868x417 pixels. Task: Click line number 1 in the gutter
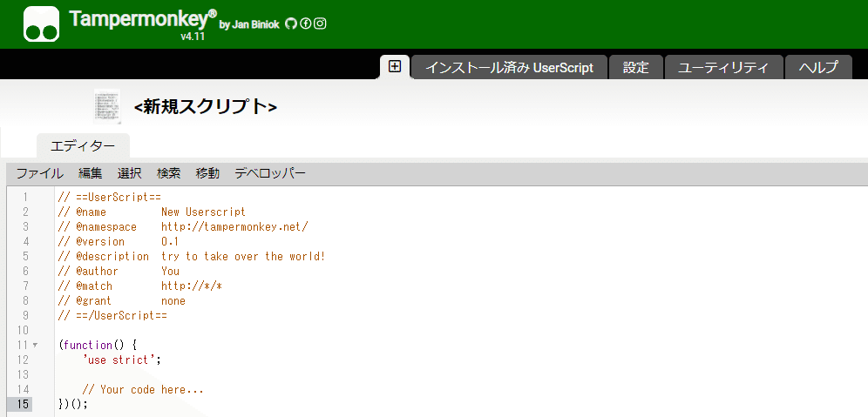25,197
